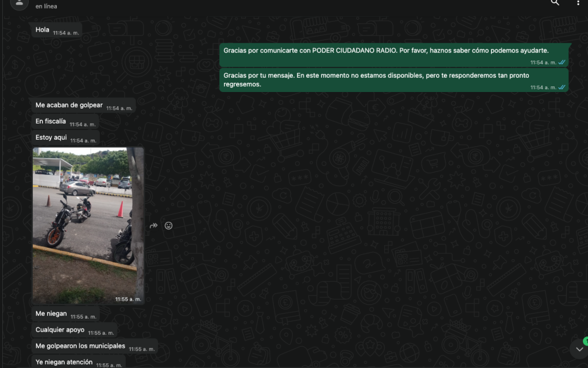Click read receipt checkmarks on away message
This screenshot has width=588, height=368.
pyautogui.click(x=562, y=87)
